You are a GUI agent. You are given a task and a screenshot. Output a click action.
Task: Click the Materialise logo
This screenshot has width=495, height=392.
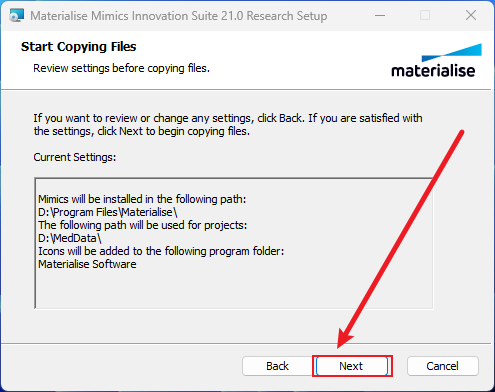pyautogui.click(x=436, y=61)
